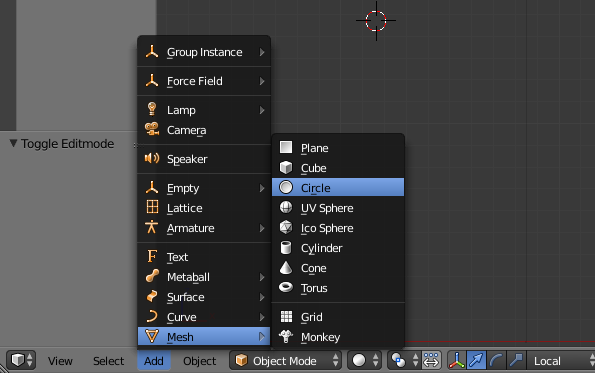This screenshot has height=373, width=595.
Task: Click the Add menu
Action: [x=154, y=361]
